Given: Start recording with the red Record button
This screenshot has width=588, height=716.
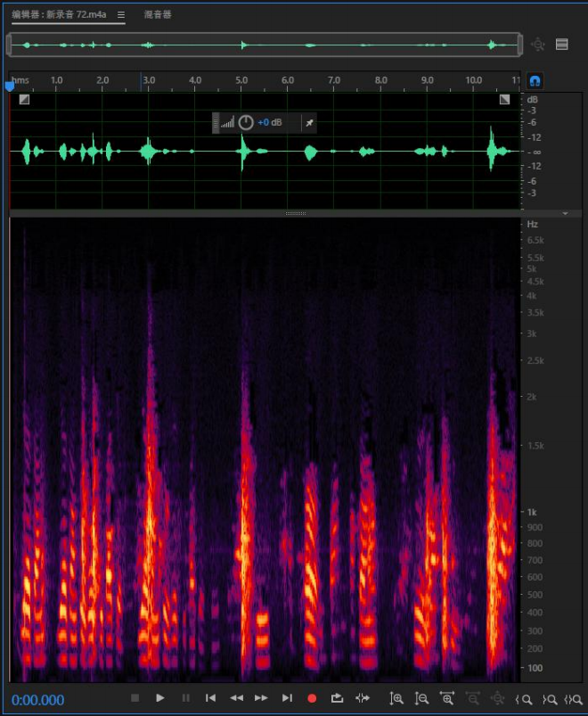Looking at the screenshot, I should click(312, 698).
